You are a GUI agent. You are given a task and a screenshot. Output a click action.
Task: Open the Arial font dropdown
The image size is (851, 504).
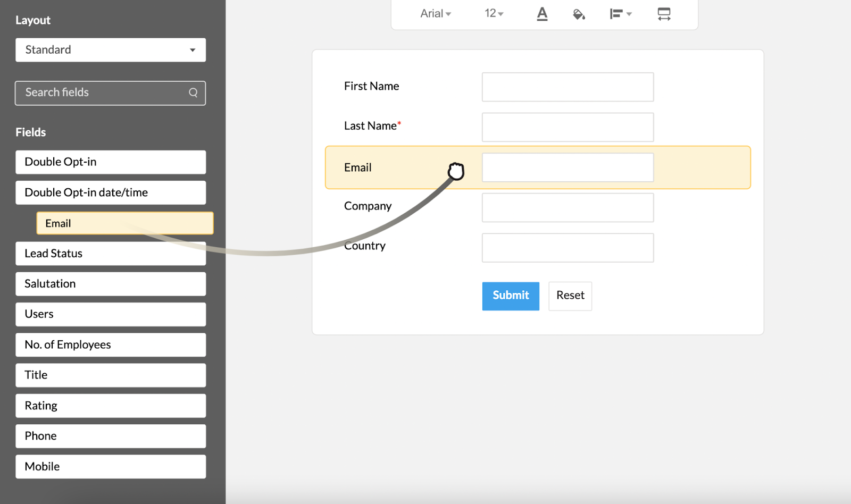point(435,13)
